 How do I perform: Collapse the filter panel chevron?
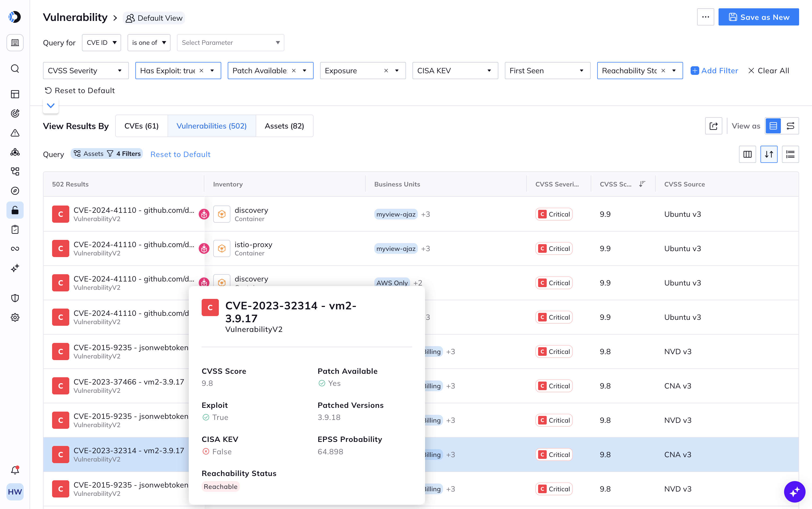coord(51,106)
